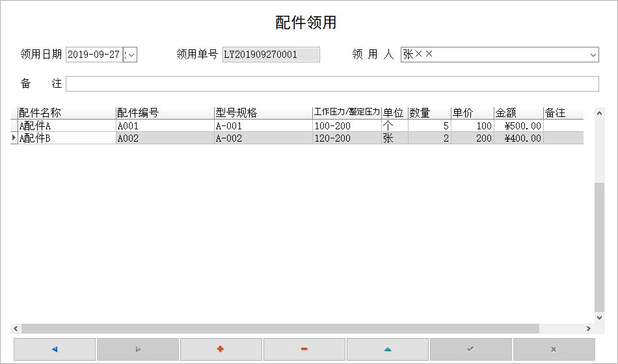Click unit price cell 100

coord(472,126)
